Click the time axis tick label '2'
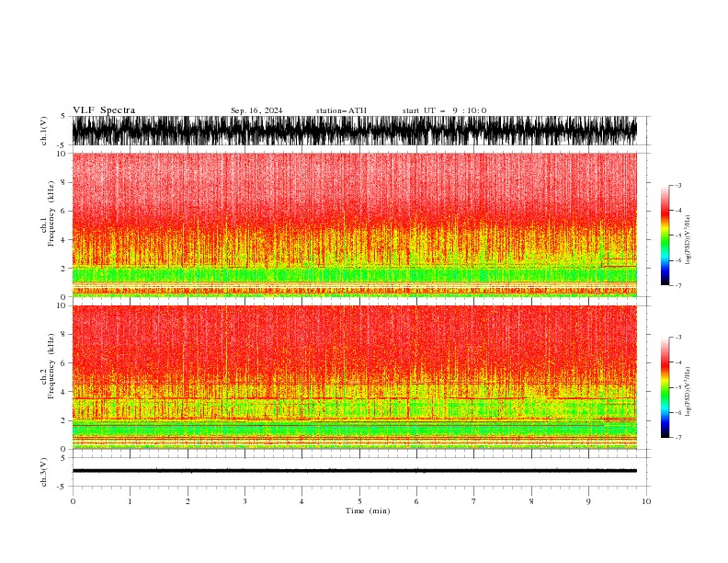728x563 pixels. click(x=188, y=501)
